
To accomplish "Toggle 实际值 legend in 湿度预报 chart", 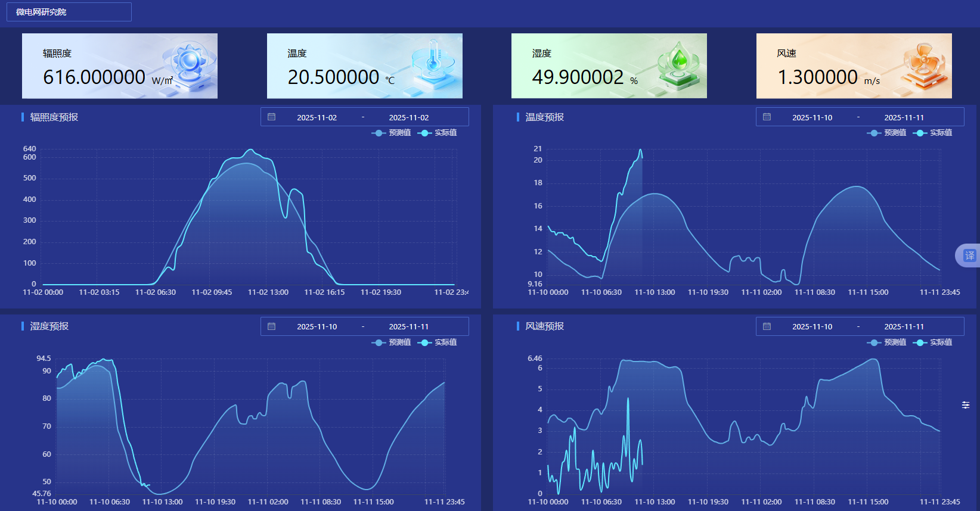I will point(437,342).
